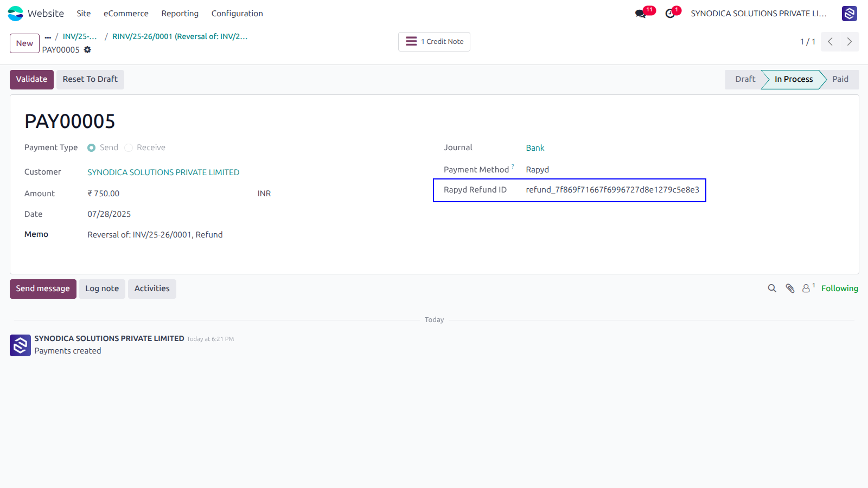Open the activities clock icon in header

click(x=671, y=14)
